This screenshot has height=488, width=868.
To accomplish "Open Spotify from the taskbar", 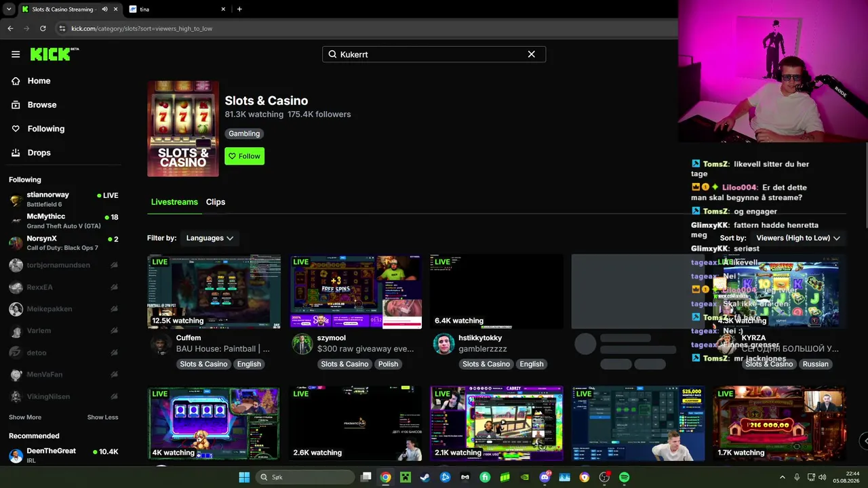I will [x=624, y=477].
